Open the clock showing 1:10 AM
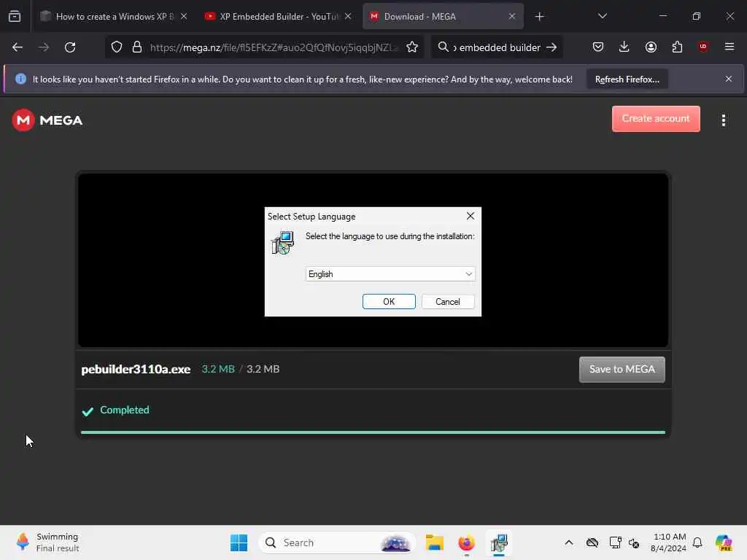This screenshot has height=560, width=747. 668,542
